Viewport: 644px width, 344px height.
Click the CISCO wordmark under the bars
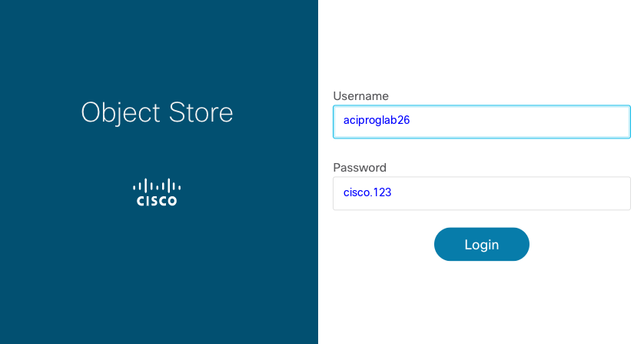pyautogui.click(x=157, y=202)
